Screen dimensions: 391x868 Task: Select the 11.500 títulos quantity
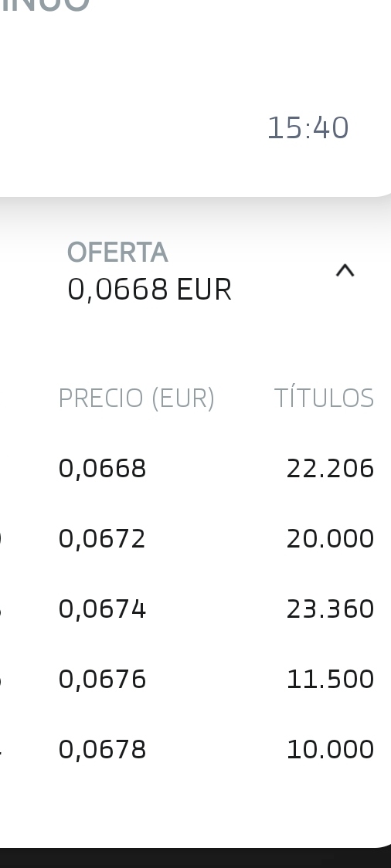point(331,680)
